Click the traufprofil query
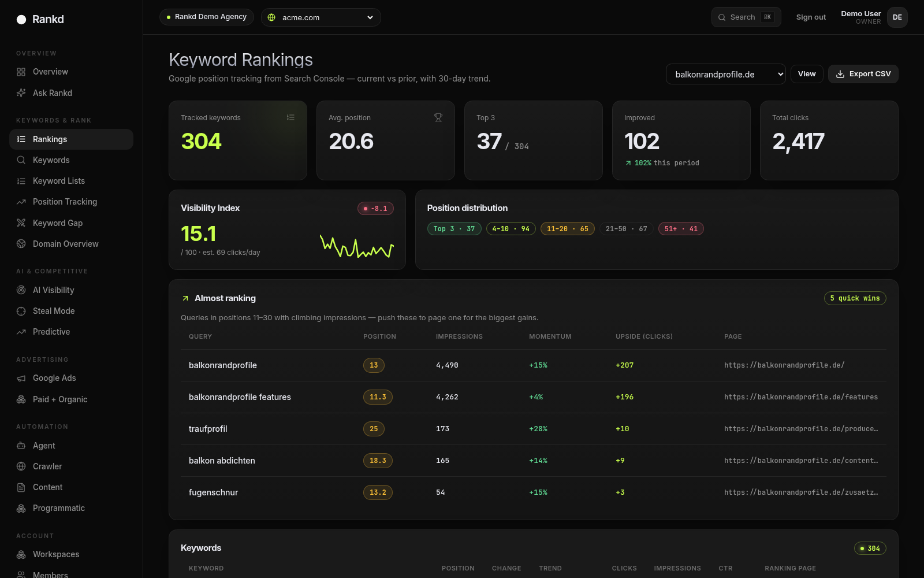Viewport: 924px width, 578px height. 208,429
